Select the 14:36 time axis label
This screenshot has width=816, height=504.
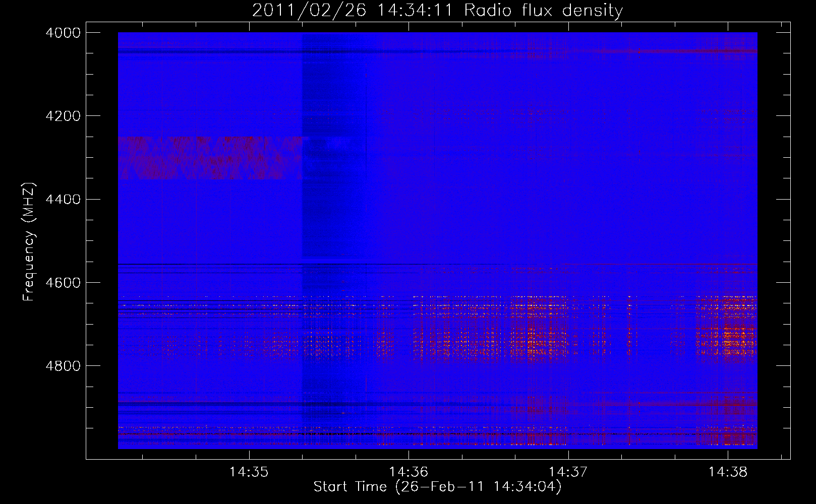[x=409, y=472]
